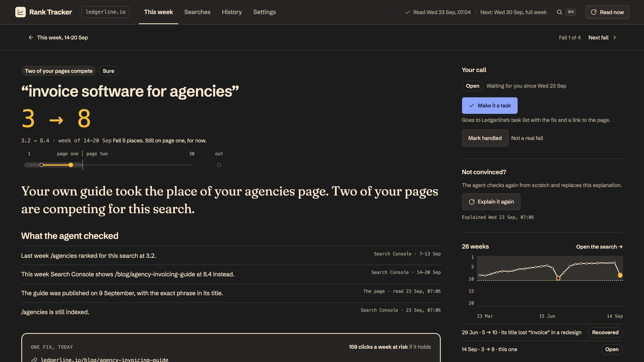Open the Searches tab
This screenshot has width=644, height=362.
(x=197, y=12)
